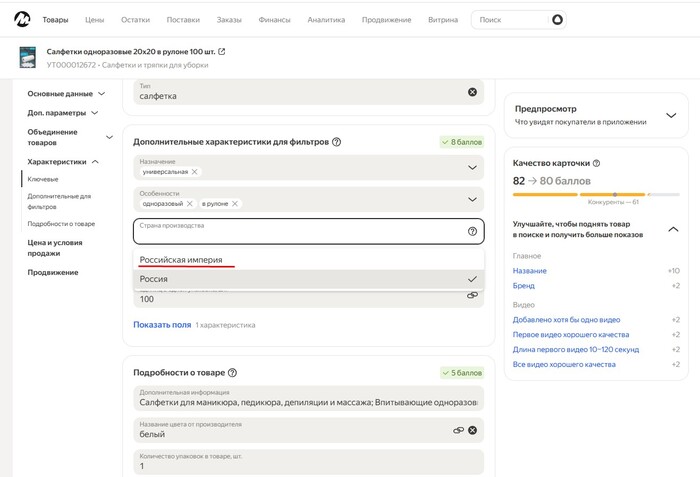Click the 'Показать поля' link
Viewport: 700px width, 477px height.
pyautogui.click(x=161, y=325)
